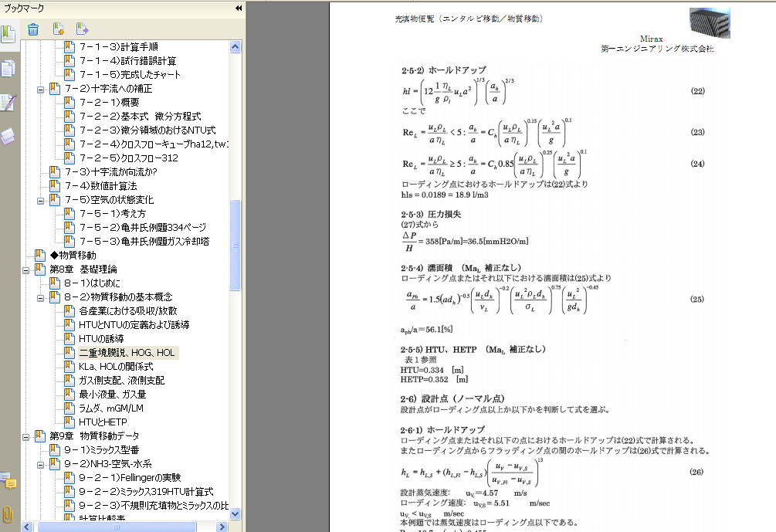
Task: Click bookmark icon beside ラムダ、mGM/LM
Action: [x=69, y=408]
